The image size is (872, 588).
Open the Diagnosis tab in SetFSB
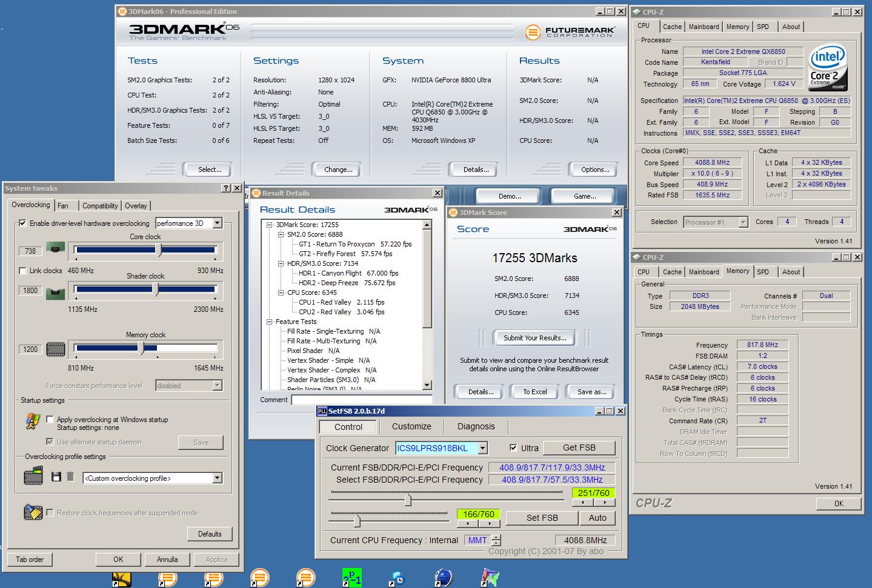tap(476, 426)
